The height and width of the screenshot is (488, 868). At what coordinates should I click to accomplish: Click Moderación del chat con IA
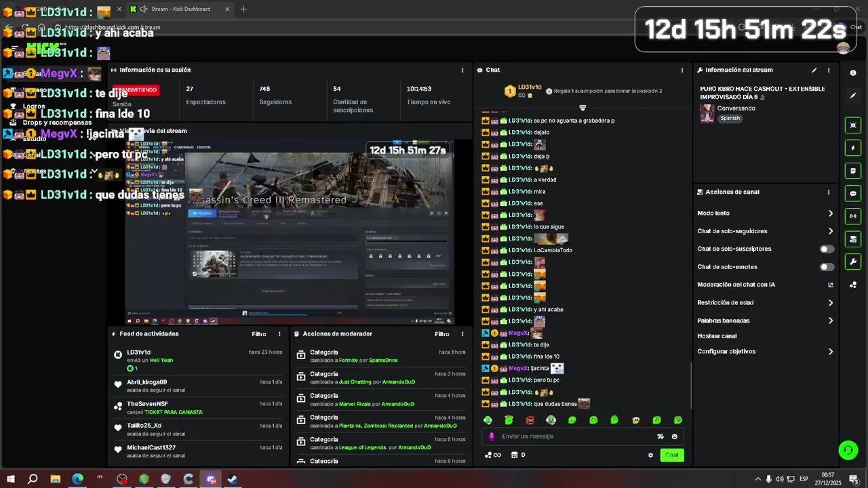(736, 285)
